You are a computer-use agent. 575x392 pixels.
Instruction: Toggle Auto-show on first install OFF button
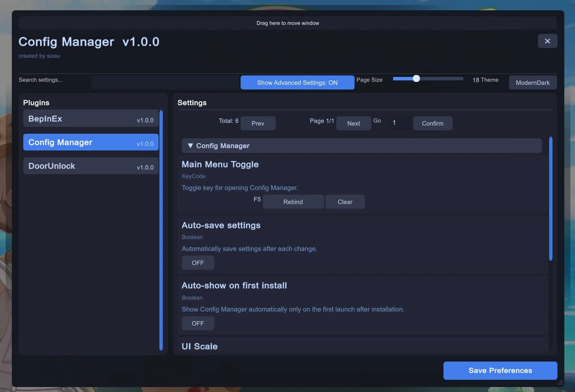point(198,323)
